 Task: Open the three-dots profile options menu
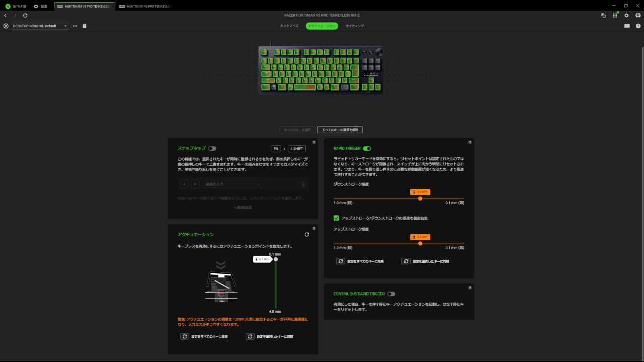pos(75,26)
